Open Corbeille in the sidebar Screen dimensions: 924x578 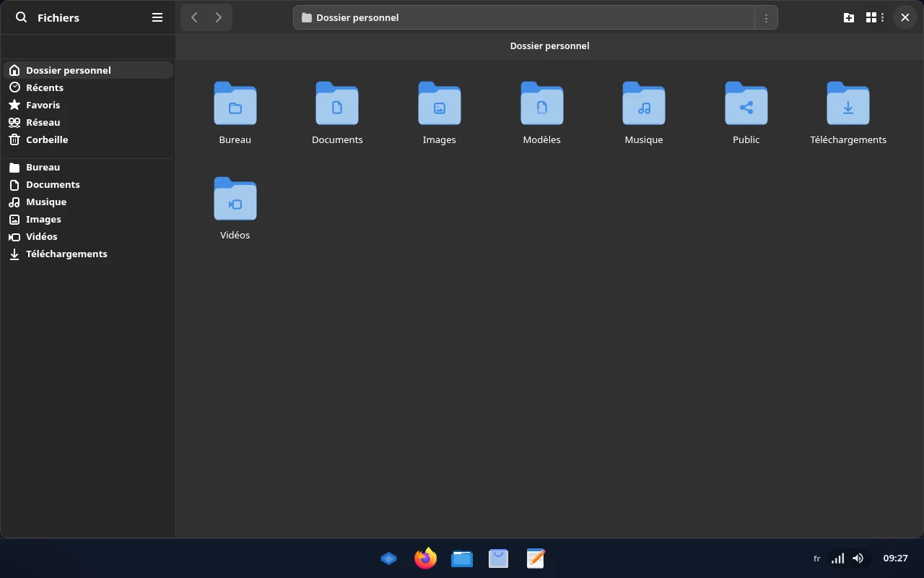88,139
